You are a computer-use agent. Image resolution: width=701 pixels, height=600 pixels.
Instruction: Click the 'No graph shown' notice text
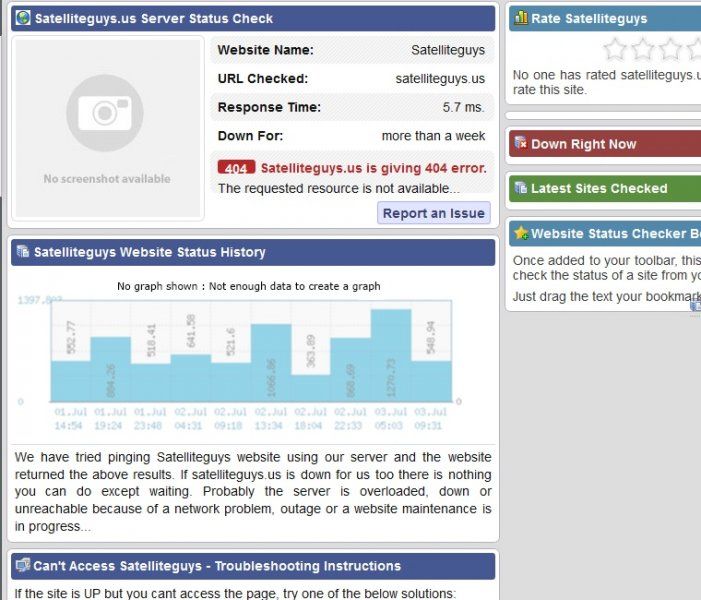pyautogui.click(x=249, y=286)
